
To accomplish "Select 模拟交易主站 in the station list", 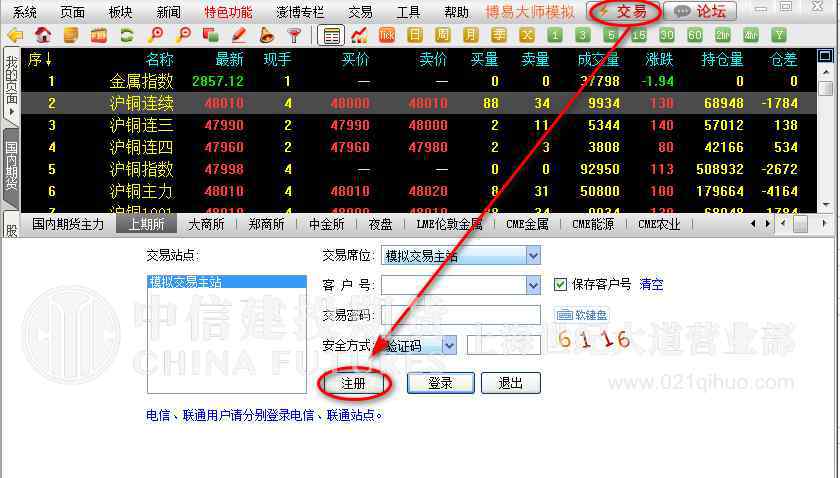I will [227, 282].
